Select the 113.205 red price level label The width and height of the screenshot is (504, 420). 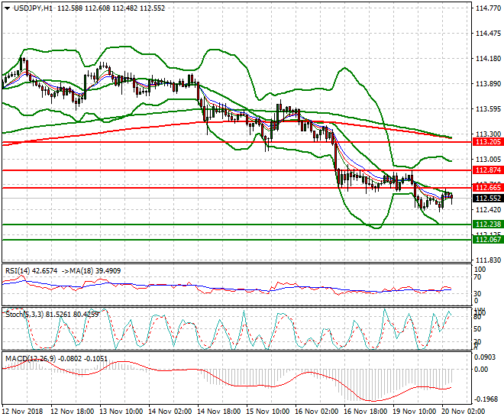(x=488, y=142)
